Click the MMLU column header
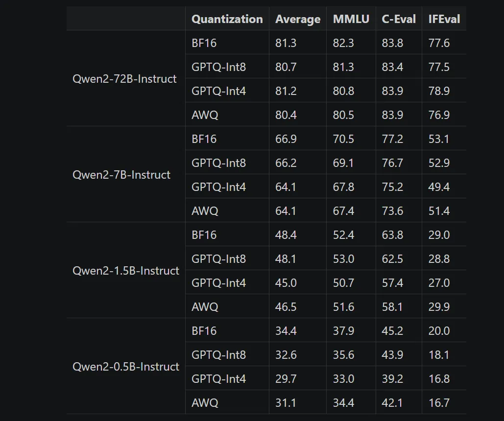The width and height of the screenshot is (504, 421). pyautogui.click(x=351, y=19)
